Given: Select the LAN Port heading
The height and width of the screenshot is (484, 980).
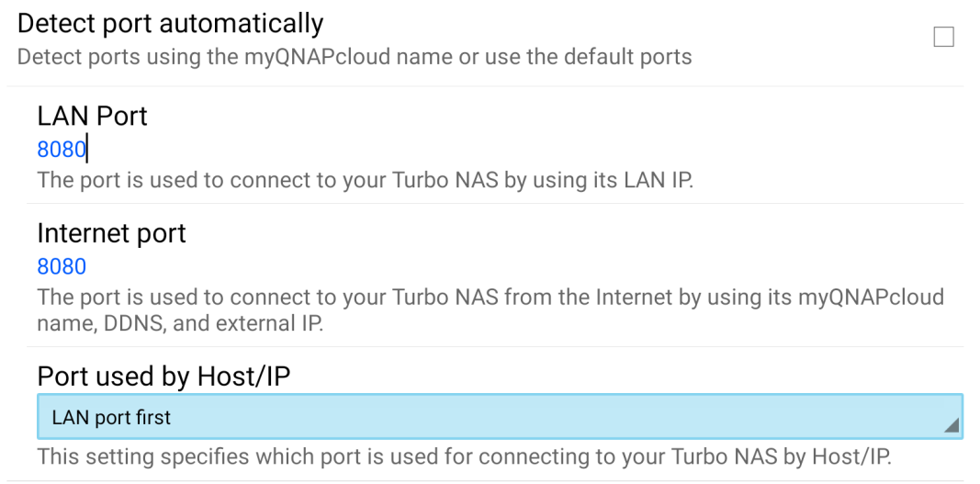Looking at the screenshot, I should point(92,116).
